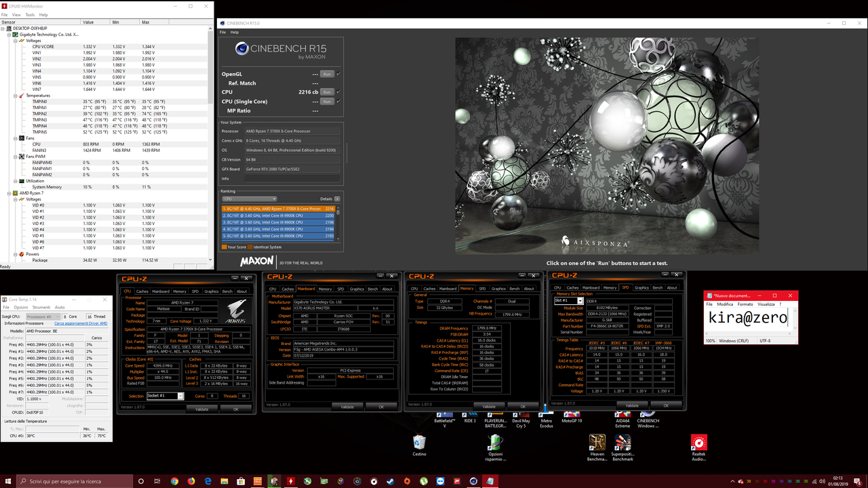Open CINEBENCH Windows desktop shortcut
868x488 pixels.
648,419
